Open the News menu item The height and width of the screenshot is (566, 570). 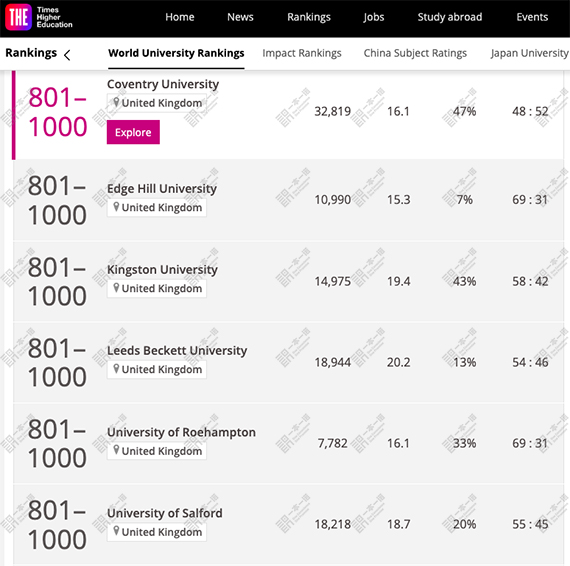click(240, 17)
